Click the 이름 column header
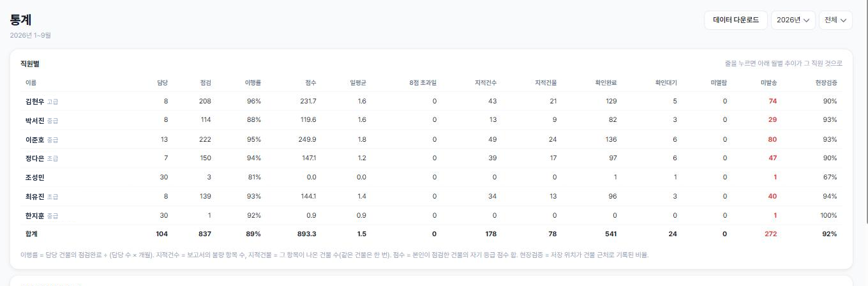868x286 pixels. click(x=31, y=83)
